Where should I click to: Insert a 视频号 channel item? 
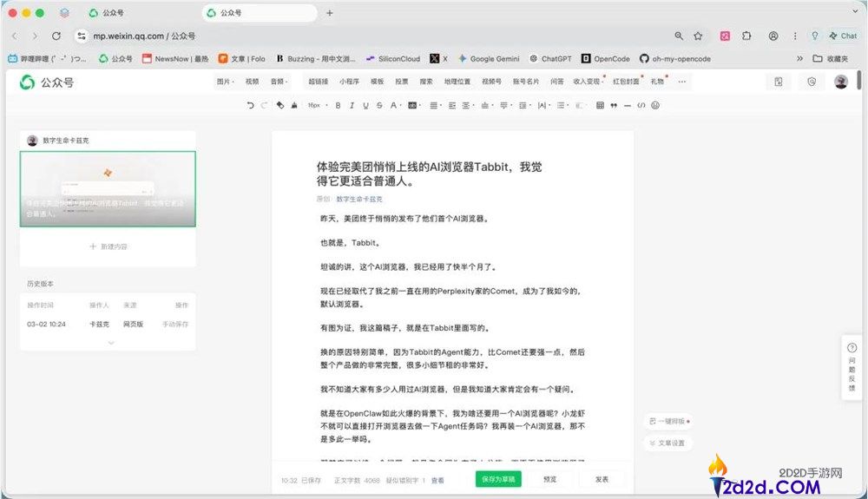pyautogui.click(x=491, y=82)
